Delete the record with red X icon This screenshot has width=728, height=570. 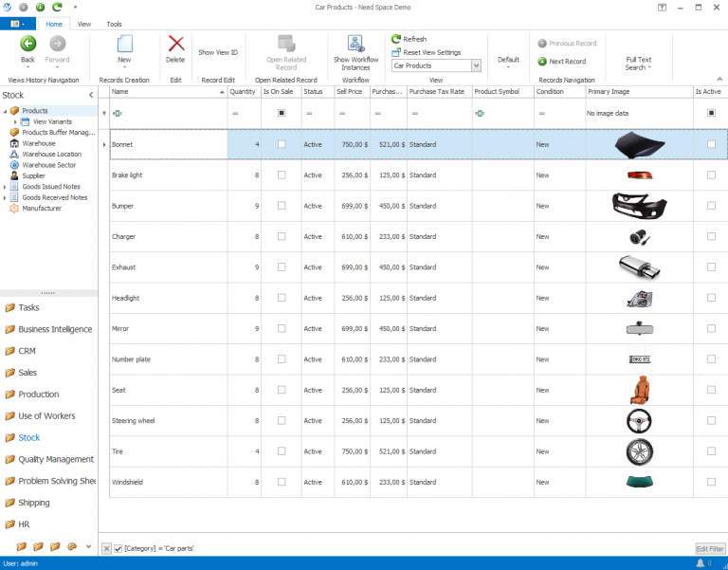point(175,44)
